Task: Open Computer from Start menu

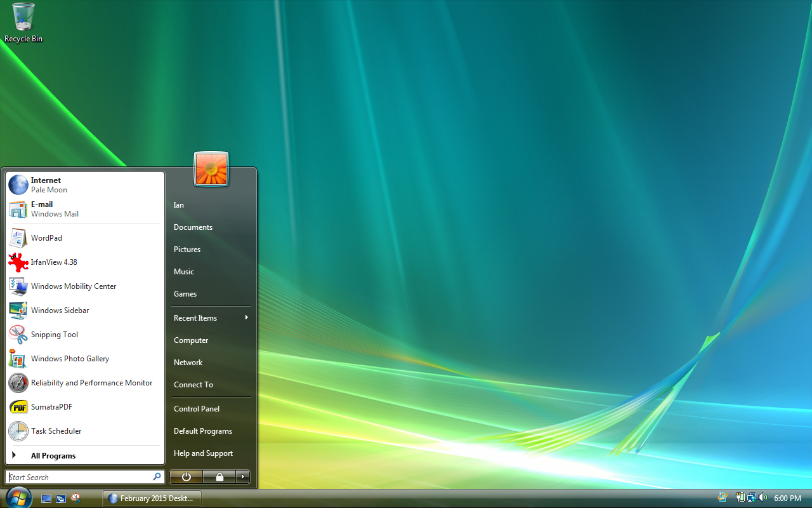Action: tap(211, 340)
